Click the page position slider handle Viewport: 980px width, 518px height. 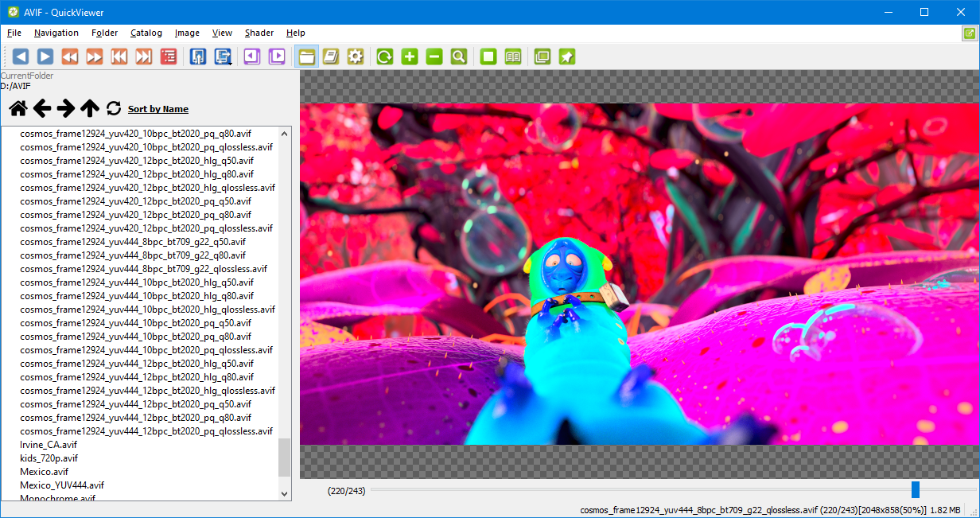tap(916, 489)
